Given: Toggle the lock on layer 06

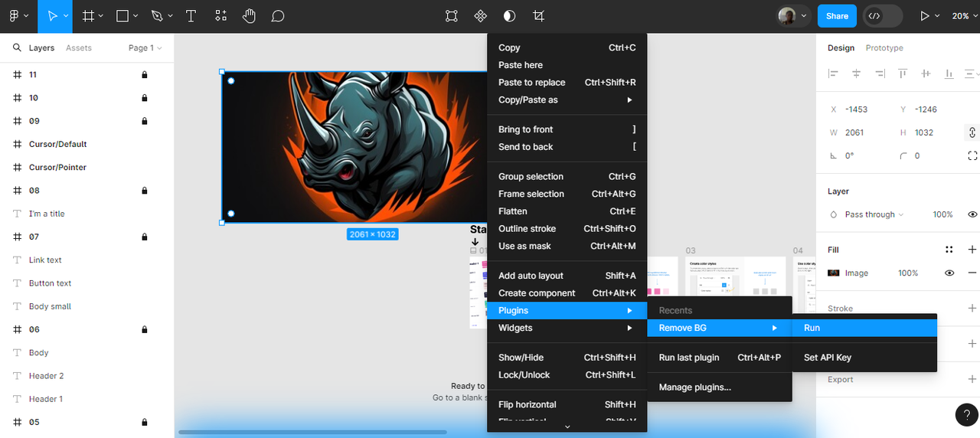Looking at the screenshot, I should [x=144, y=329].
